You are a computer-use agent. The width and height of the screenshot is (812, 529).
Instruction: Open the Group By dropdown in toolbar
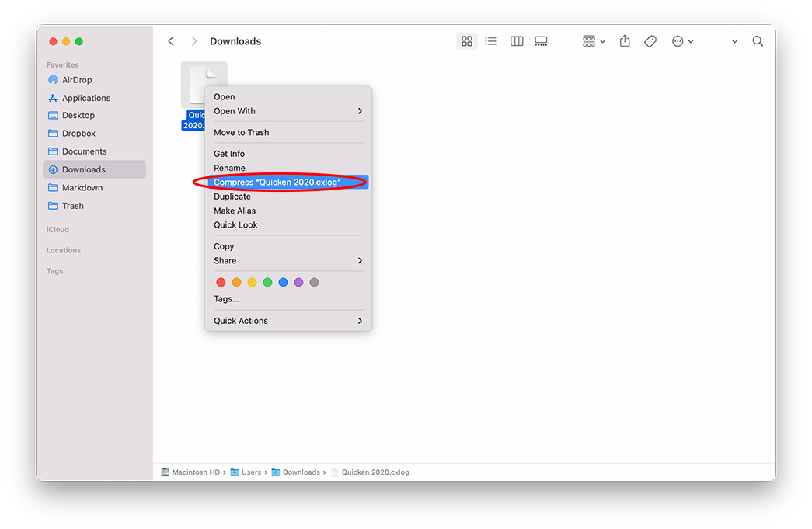(x=594, y=41)
